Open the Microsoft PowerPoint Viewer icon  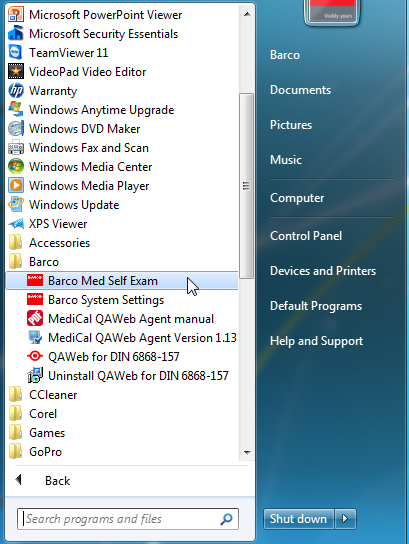(x=16, y=15)
